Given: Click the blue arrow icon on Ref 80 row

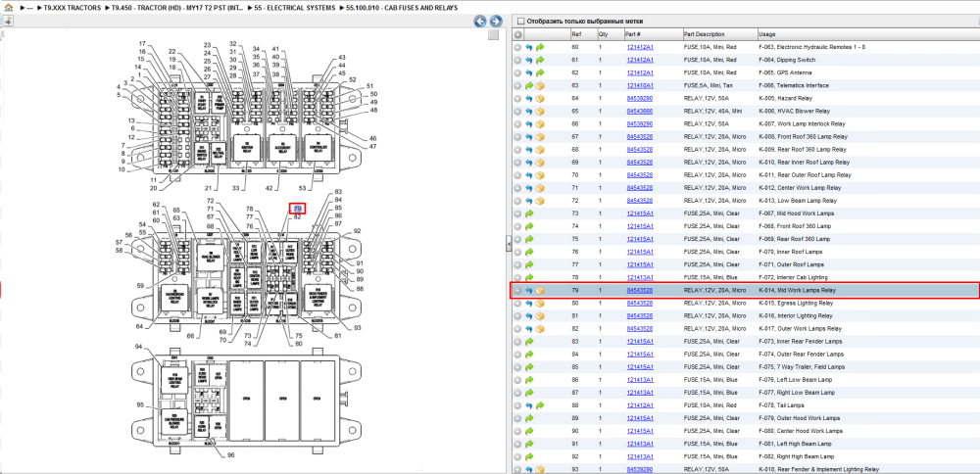Looking at the screenshot, I should coord(529,304).
